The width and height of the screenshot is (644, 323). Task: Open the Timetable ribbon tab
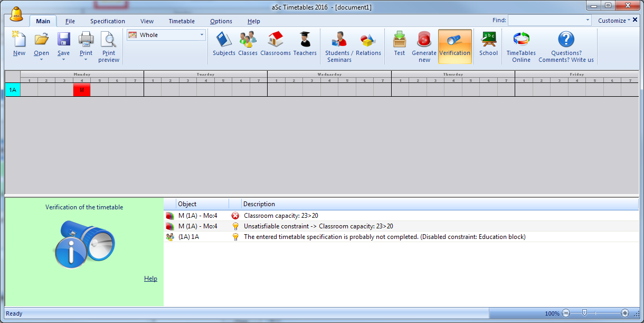click(182, 21)
